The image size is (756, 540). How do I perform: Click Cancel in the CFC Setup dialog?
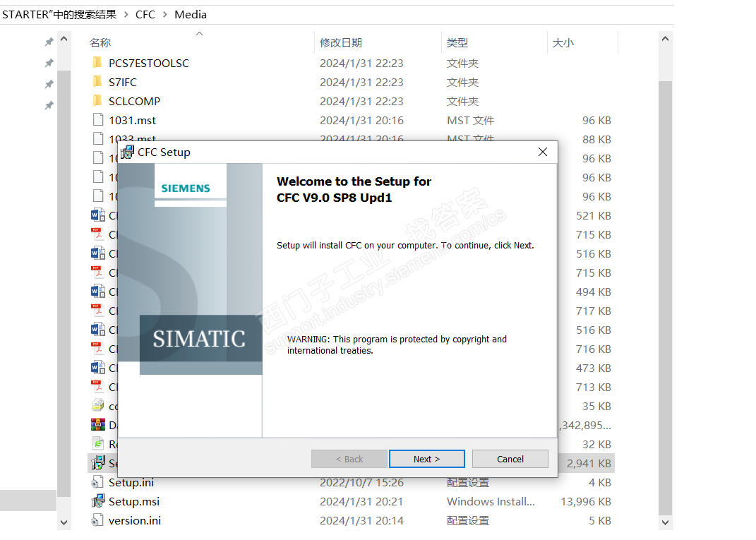coord(510,459)
